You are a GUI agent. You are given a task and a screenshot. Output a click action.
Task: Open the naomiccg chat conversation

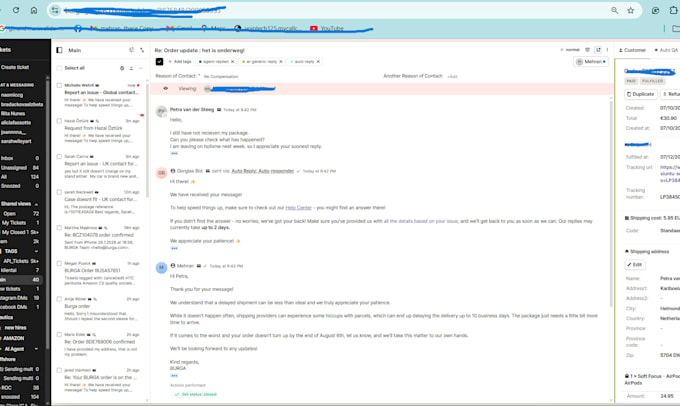pyautogui.click(x=12, y=95)
